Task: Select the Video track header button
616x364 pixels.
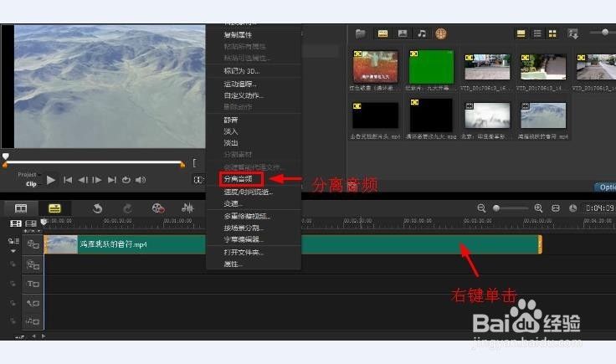Action: coord(33,244)
